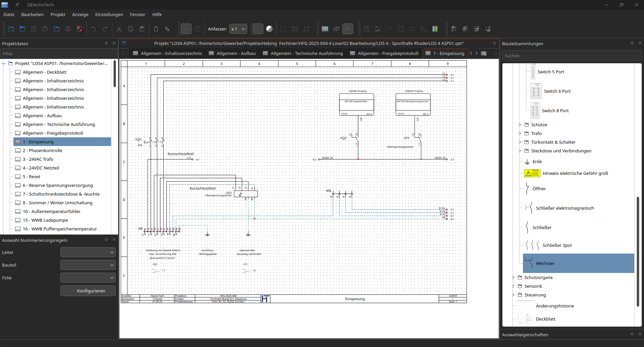Select the ellipse drawing tool
Viewport: 644px width, 347px height.
[x=412, y=29]
